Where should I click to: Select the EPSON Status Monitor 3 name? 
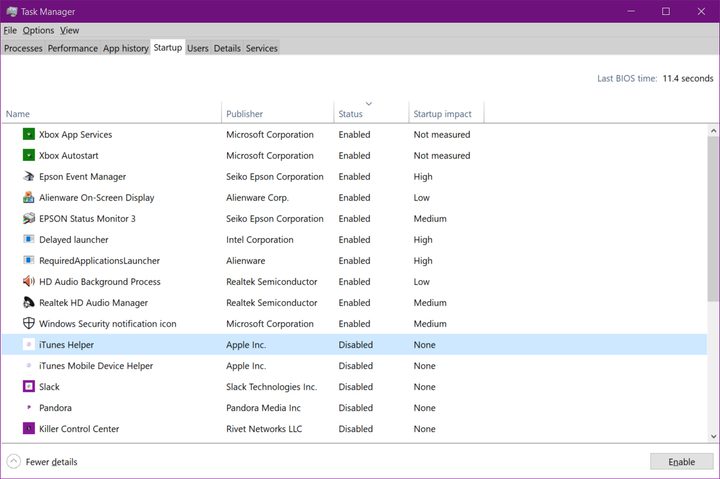pyautogui.click(x=87, y=219)
